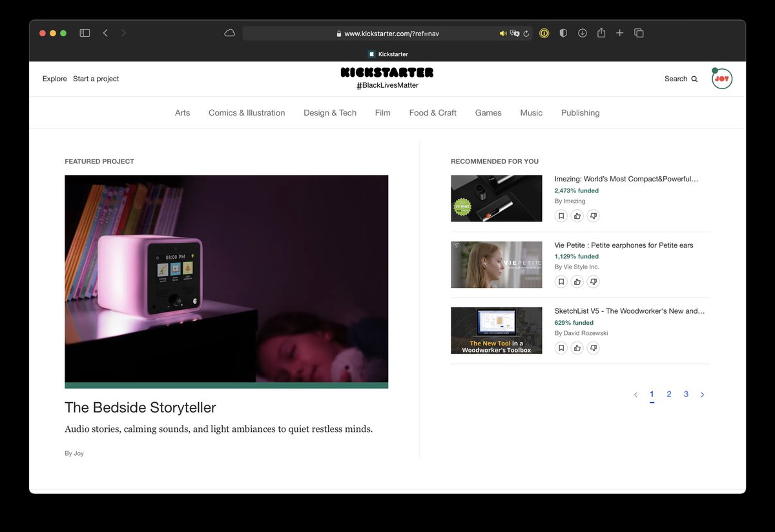
Task: Click the translate icon in the address bar
Action: (x=515, y=34)
